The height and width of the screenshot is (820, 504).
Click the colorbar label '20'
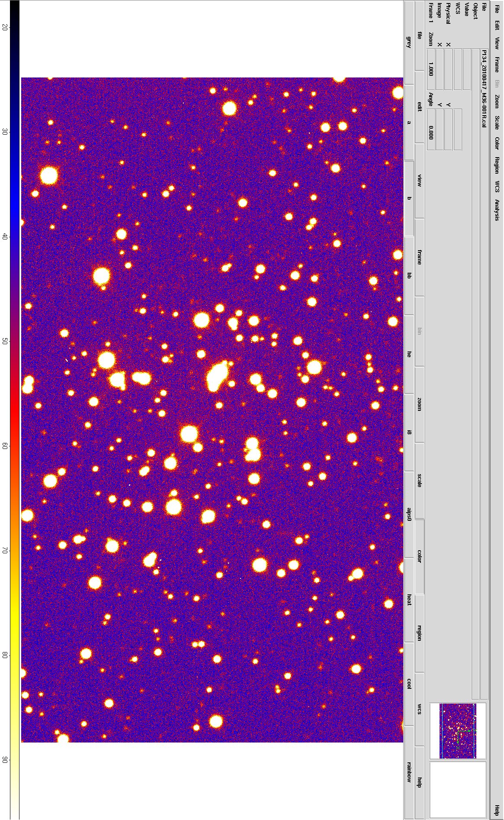[4, 27]
